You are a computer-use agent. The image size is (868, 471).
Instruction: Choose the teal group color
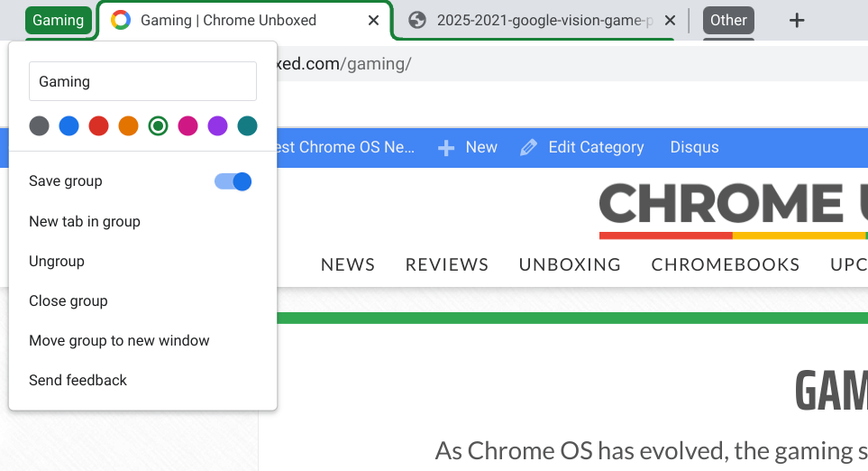pyautogui.click(x=248, y=125)
